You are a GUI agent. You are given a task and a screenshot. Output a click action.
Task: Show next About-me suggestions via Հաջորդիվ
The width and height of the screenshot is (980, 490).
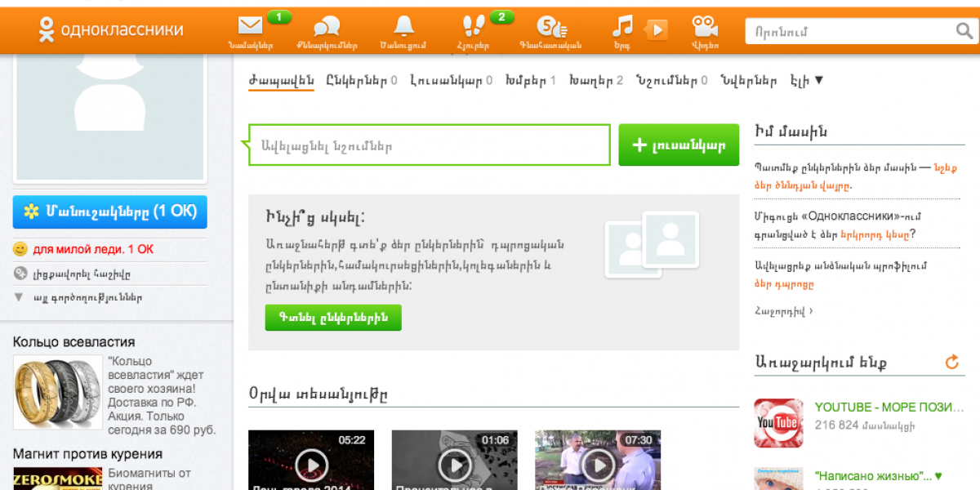(784, 311)
